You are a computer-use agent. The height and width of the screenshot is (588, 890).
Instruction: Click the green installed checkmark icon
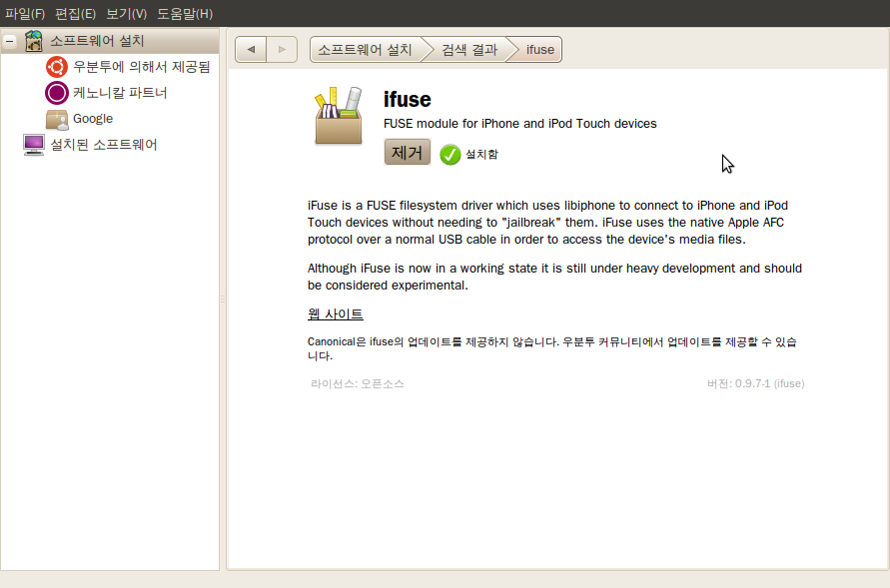pyautogui.click(x=450, y=154)
